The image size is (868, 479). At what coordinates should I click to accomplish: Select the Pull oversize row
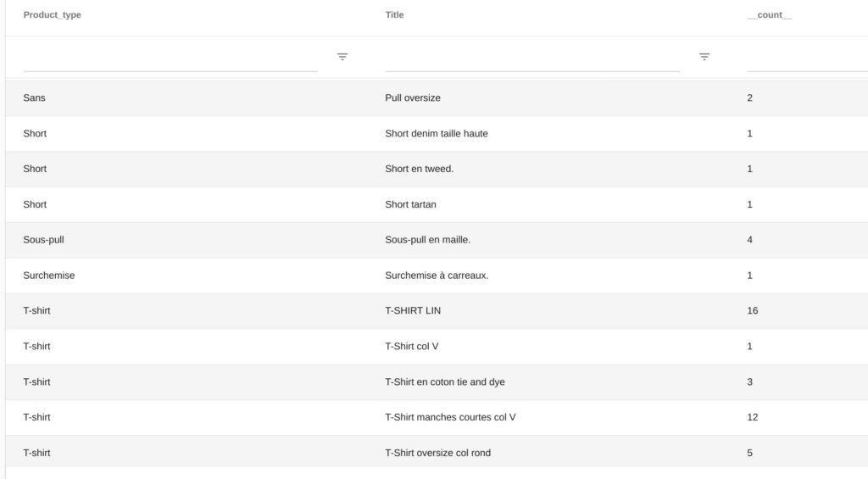pyautogui.click(x=437, y=98)
